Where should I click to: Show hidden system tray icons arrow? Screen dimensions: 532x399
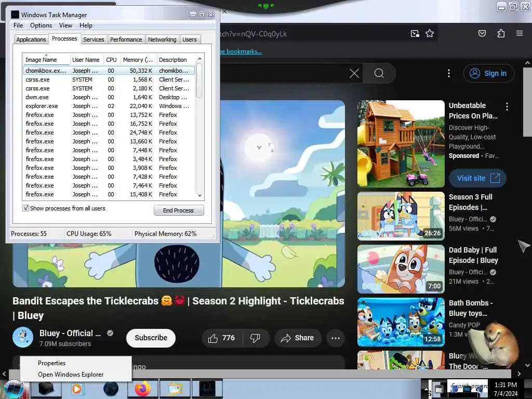(x=427, y=389)
